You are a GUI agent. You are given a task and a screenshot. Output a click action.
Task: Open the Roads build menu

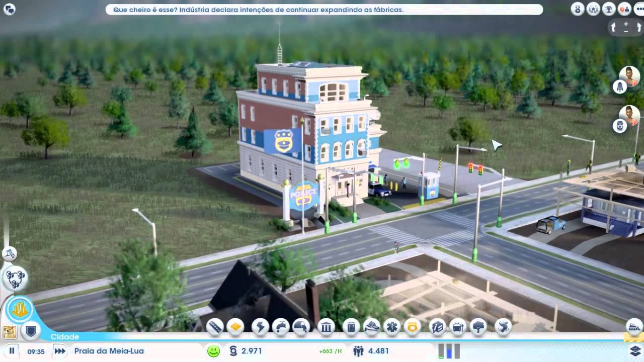coord(215,327)
